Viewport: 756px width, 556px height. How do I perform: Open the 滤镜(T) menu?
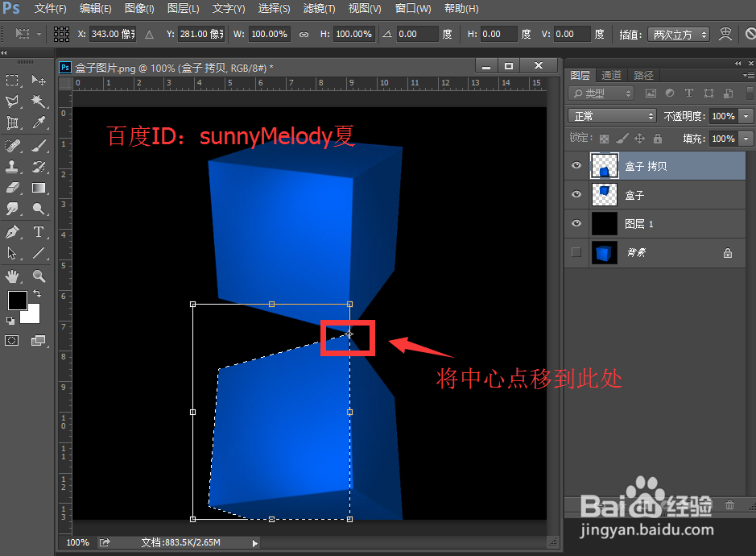(319, 9)
